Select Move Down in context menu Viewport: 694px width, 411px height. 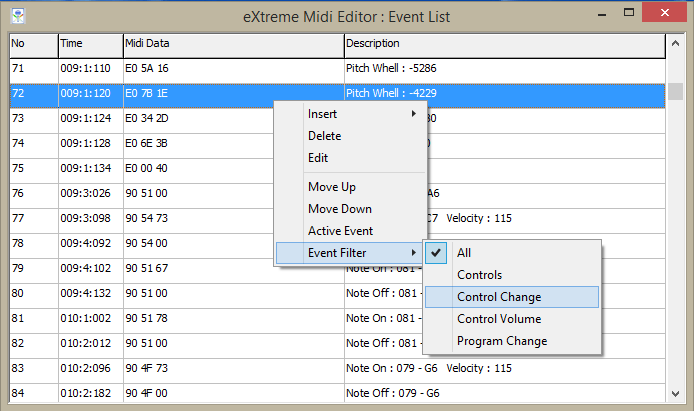coord(350,209)
